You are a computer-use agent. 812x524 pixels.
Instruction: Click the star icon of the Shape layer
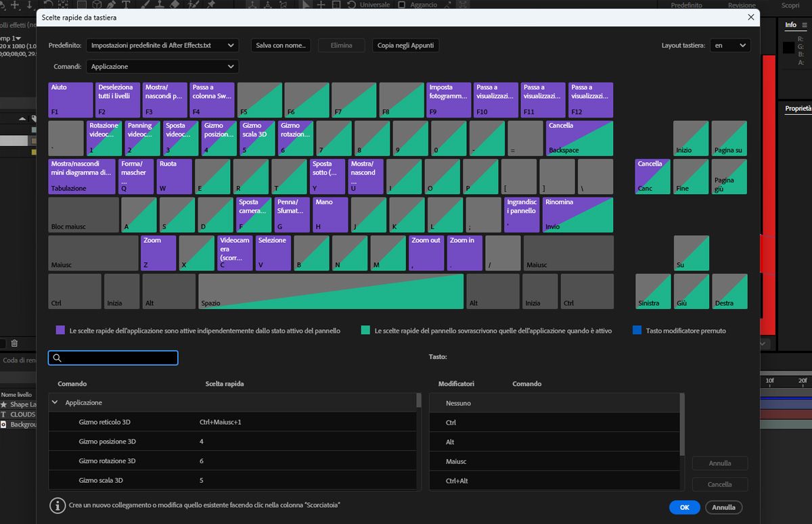[x=3, y=404]
